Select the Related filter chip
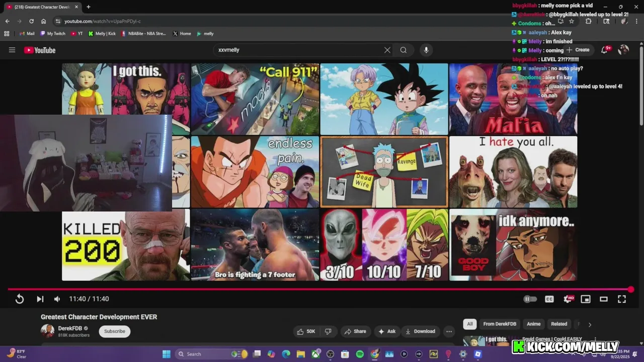The height and width of the screenshot is (362, 644). (559, 324)
